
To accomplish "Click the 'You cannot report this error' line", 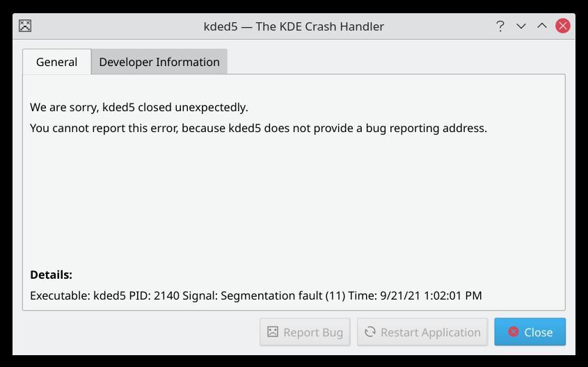I will pos(258,129).
